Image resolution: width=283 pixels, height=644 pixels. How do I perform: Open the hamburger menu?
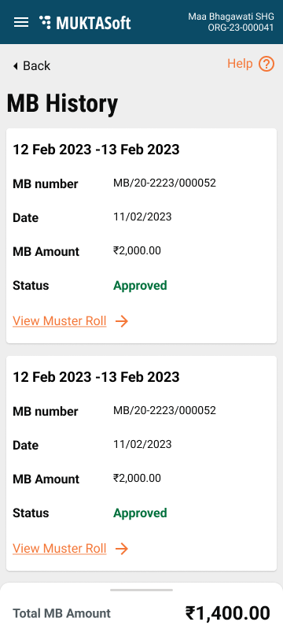21,22
